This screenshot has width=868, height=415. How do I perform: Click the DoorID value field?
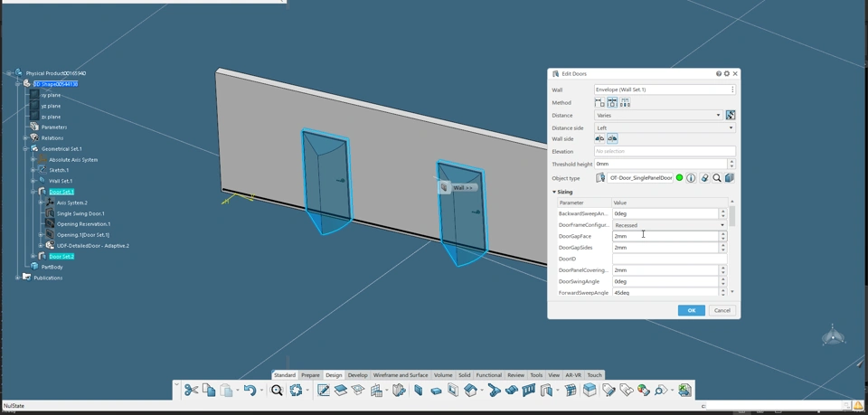669,259
